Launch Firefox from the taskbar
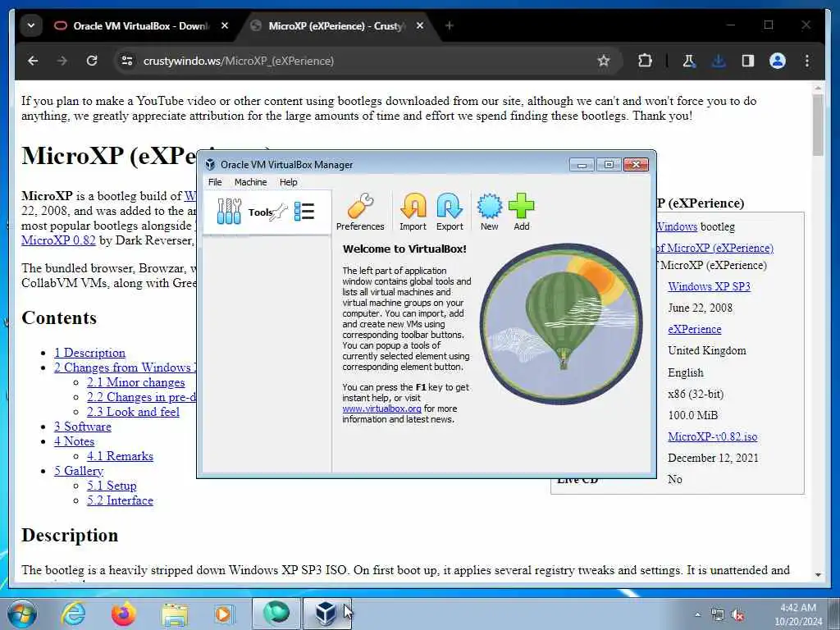The height and width of the screenshot is (630, 840). pos(123,614)
